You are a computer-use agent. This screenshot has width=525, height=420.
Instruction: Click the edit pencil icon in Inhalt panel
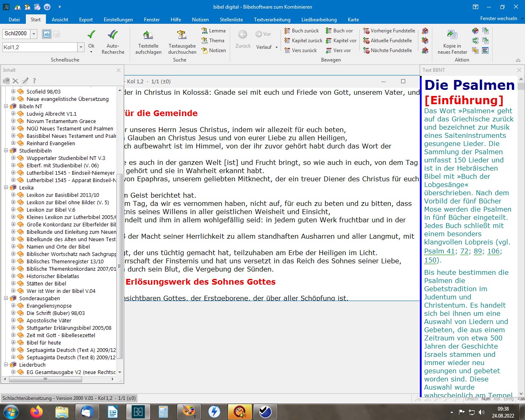pos(25,81)
